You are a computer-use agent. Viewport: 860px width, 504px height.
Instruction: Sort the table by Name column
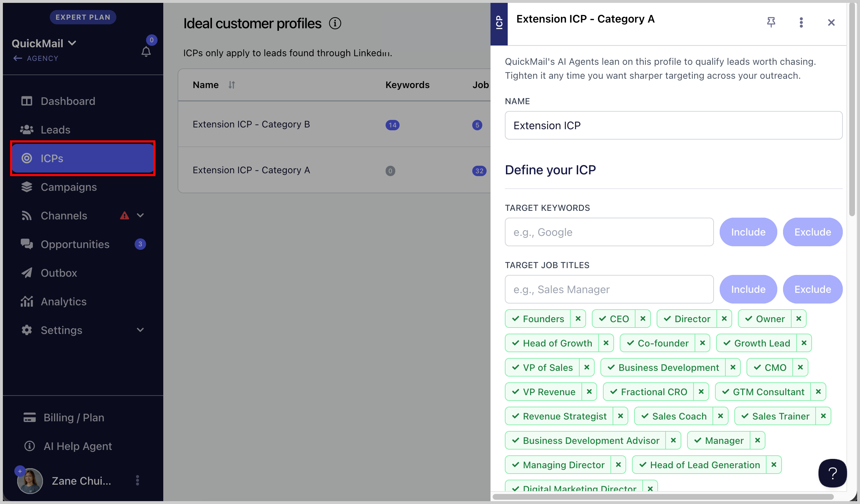[x=232, y=85]
